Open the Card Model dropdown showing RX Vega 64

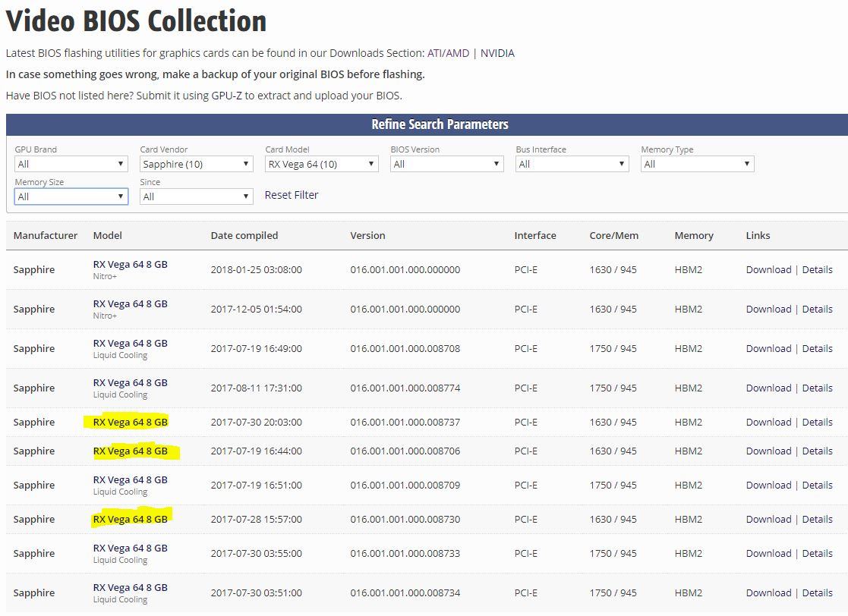(x=322, y=164)
